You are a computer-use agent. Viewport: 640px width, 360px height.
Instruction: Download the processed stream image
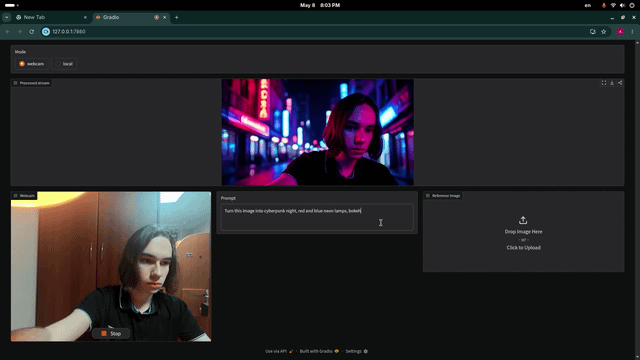[x=612, y=83]
